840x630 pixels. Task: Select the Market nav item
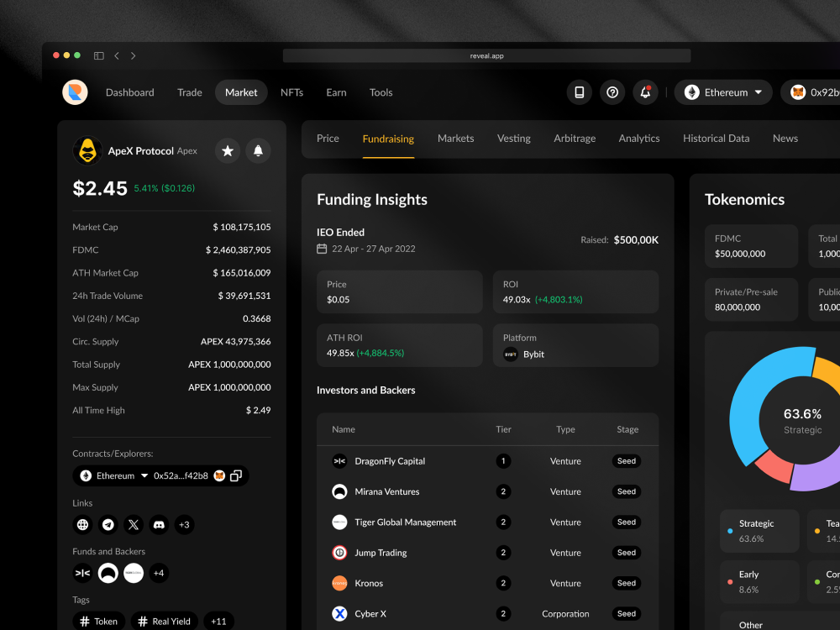[x=241, y=92]
